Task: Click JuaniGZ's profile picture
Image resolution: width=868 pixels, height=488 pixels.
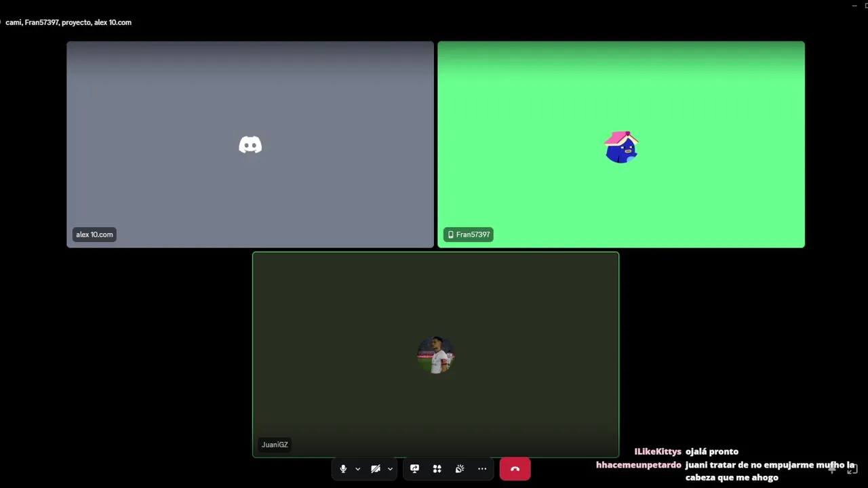Action: click(x=435, y=354)
